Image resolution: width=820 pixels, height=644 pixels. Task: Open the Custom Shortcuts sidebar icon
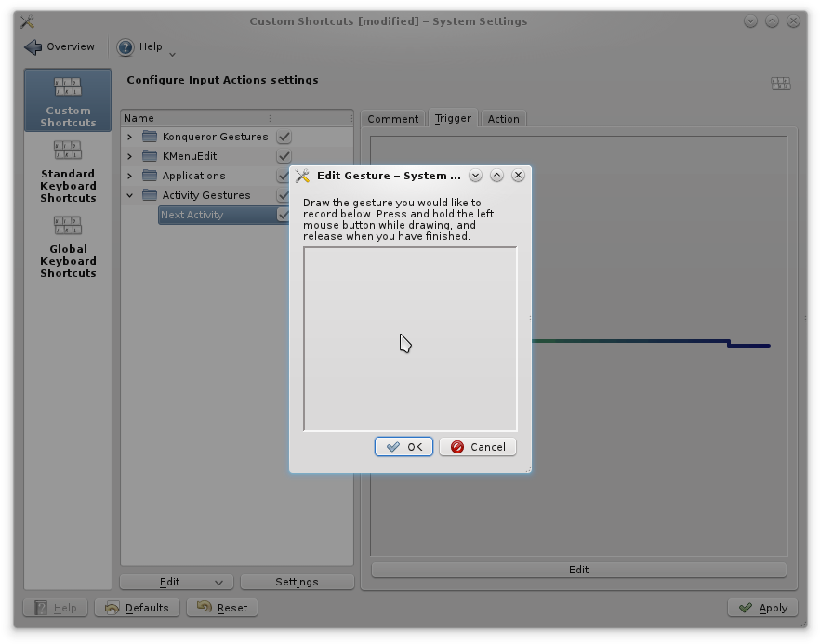point(68,88)
